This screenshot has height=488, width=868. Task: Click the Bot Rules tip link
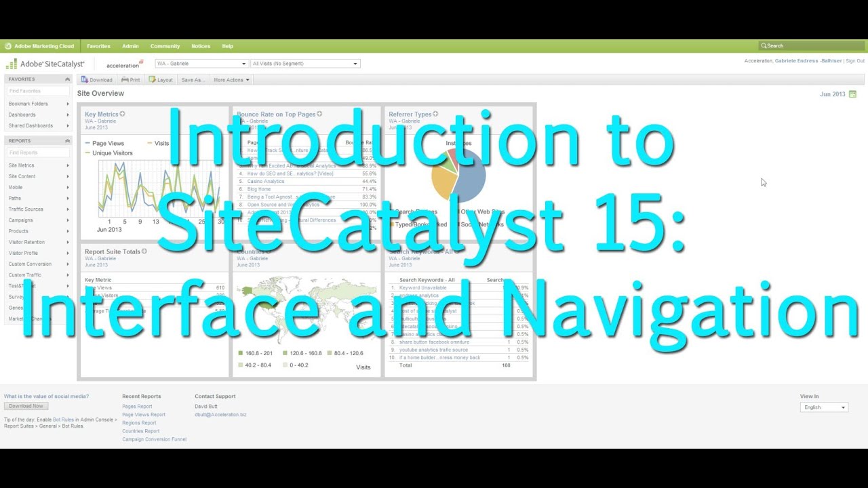(63, 420)
